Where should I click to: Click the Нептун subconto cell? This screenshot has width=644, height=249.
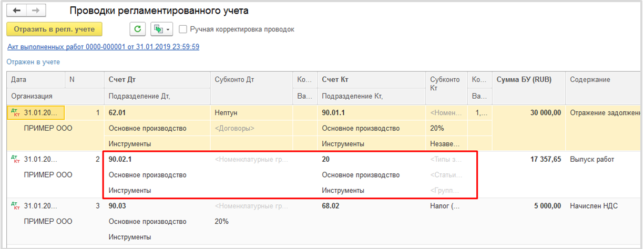(x=227, y=112)
